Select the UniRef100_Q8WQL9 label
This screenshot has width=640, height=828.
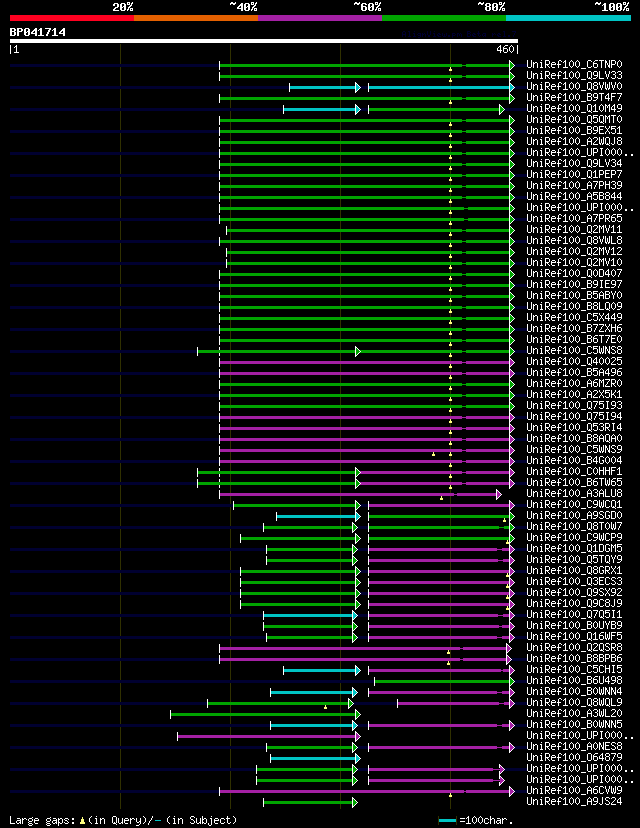point(574,702)
